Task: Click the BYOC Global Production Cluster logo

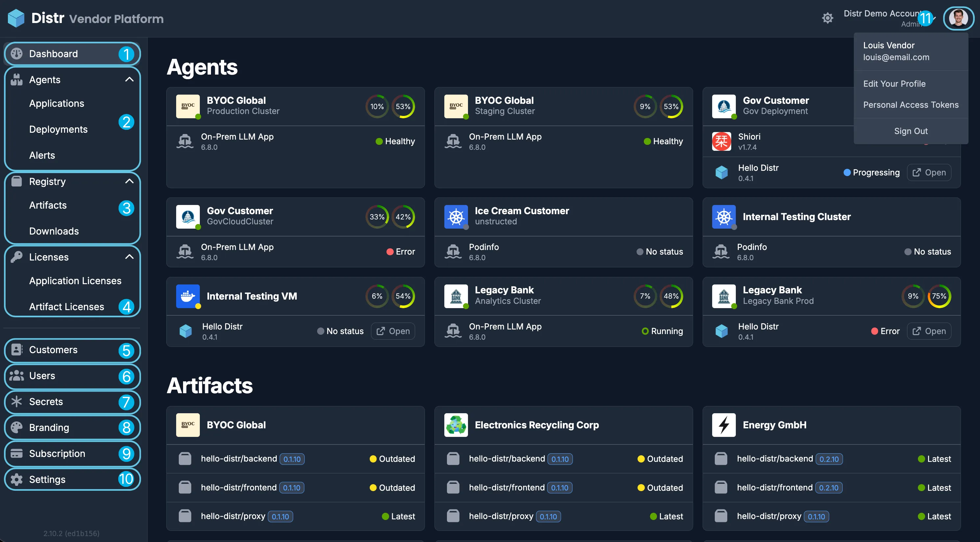Action: 188,106
